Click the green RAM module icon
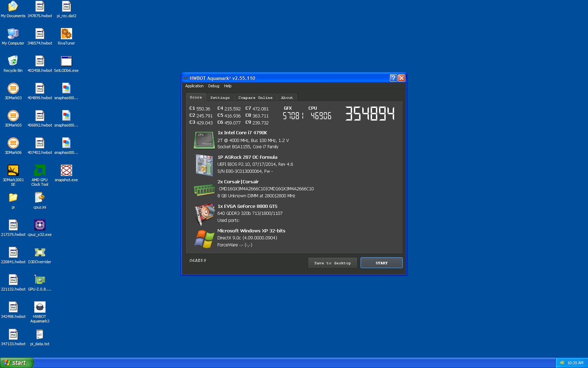Screen dimensions: 588x368 204,190
